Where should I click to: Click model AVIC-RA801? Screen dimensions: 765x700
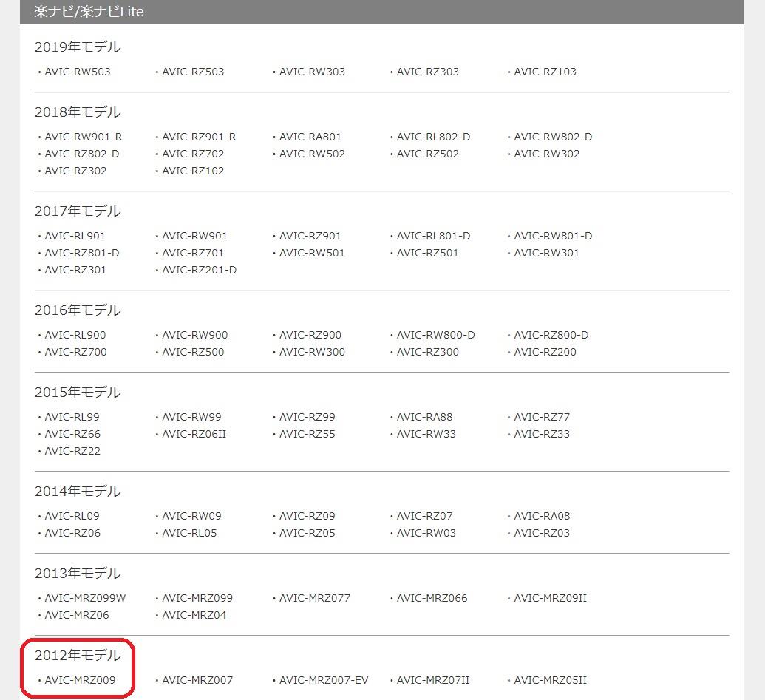310,137
